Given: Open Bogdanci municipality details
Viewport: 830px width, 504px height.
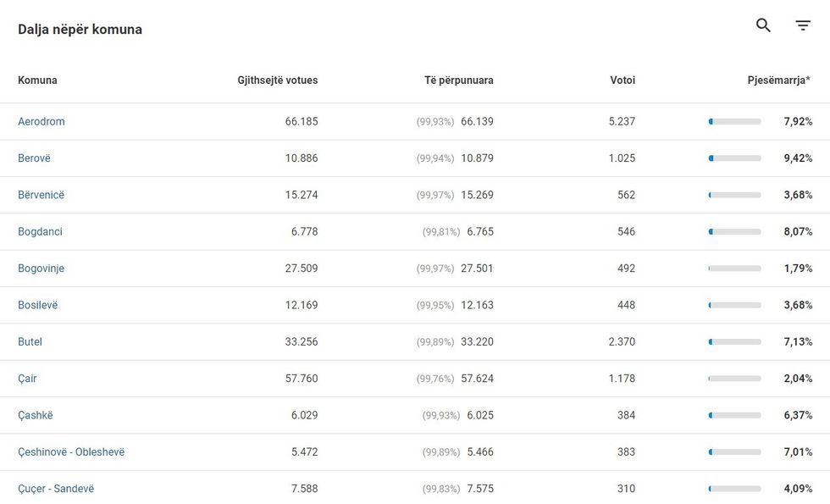Looking at the screenshot, I should (40, 232).
